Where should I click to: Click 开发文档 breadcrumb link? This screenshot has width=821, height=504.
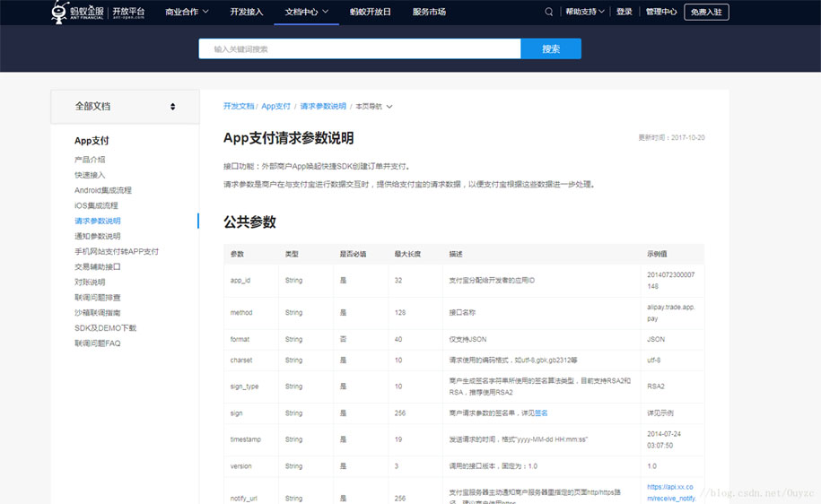tap(239, 107)
